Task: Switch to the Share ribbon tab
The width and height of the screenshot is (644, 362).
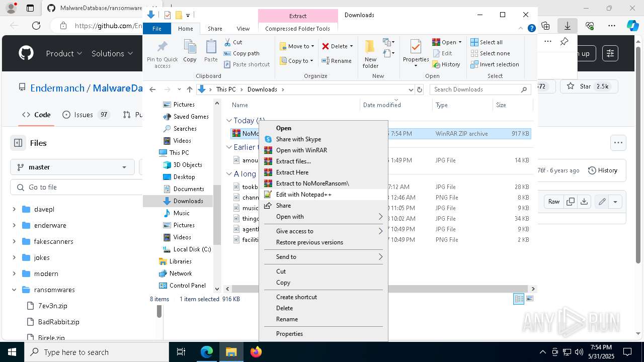Action: (215, 29)
